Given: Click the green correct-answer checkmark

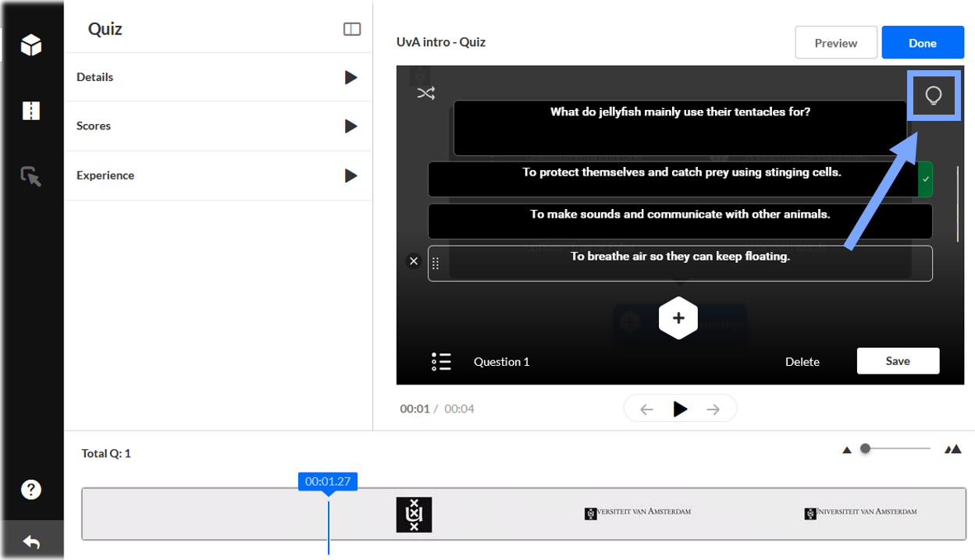Looking at the screenshot, I should (x=925, y=179).
